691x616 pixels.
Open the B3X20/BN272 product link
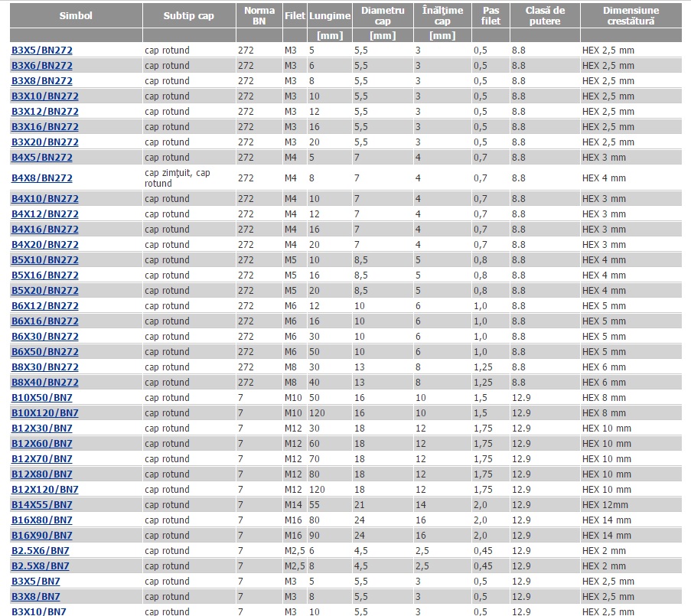pos(45,142)
